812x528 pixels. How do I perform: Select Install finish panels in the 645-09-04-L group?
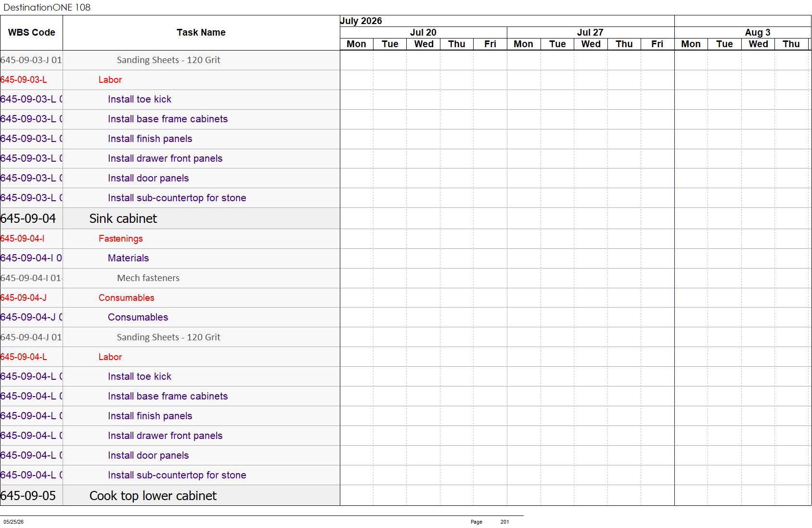click(x=150, y=416)
